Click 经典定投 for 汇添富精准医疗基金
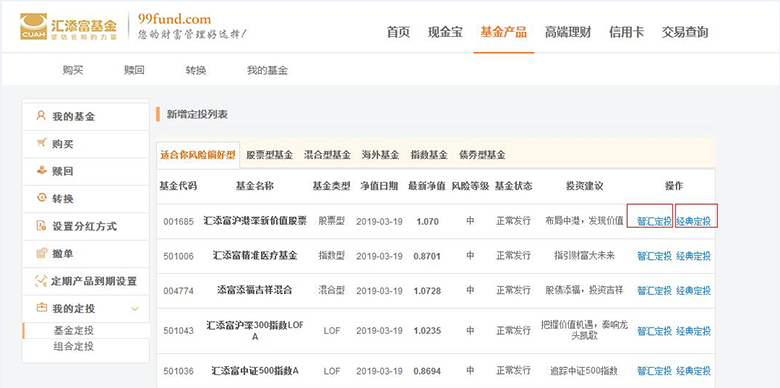 (x=693, y=256)
